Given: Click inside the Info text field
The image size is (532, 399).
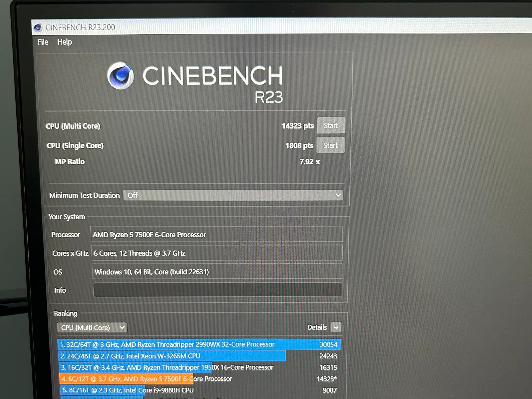Looking at the screenshot, I should click(217, 290).
